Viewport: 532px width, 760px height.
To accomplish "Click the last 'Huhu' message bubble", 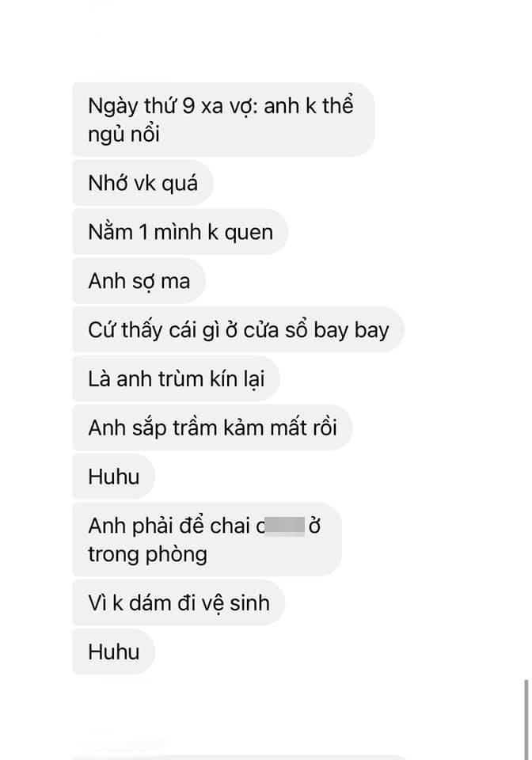I will [113, 652].
